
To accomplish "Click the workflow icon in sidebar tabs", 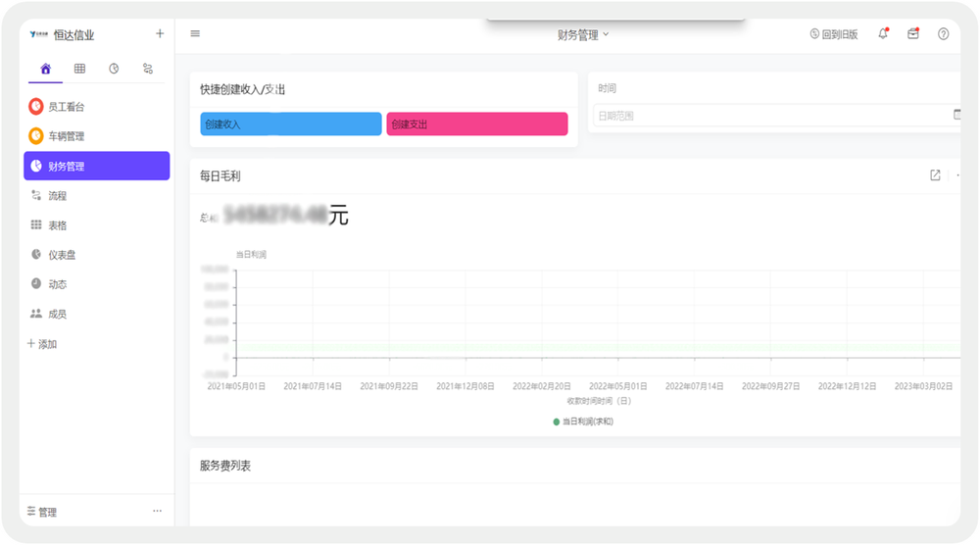I will [148, 69].
